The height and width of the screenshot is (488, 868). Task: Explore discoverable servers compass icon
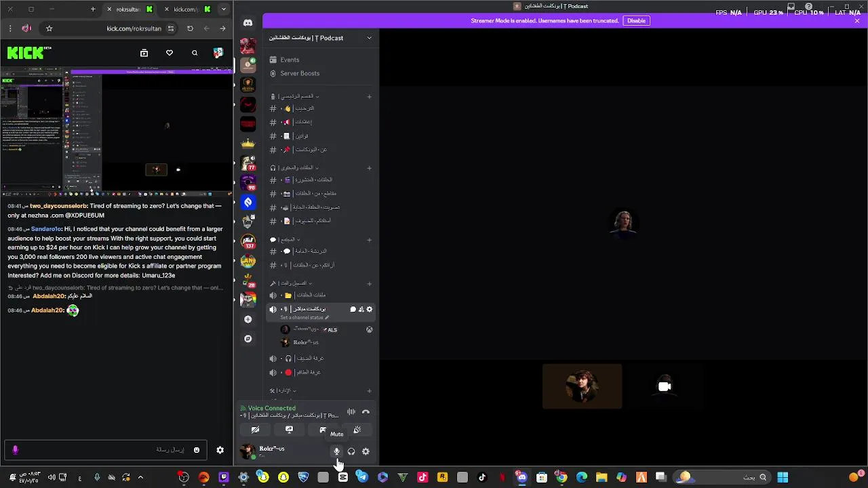coord(248,338)
